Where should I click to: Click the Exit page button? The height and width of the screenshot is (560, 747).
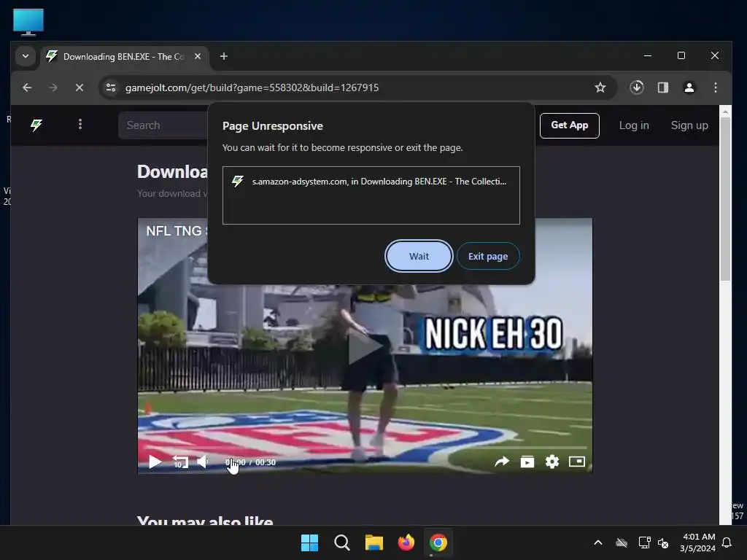pos(488,256)
